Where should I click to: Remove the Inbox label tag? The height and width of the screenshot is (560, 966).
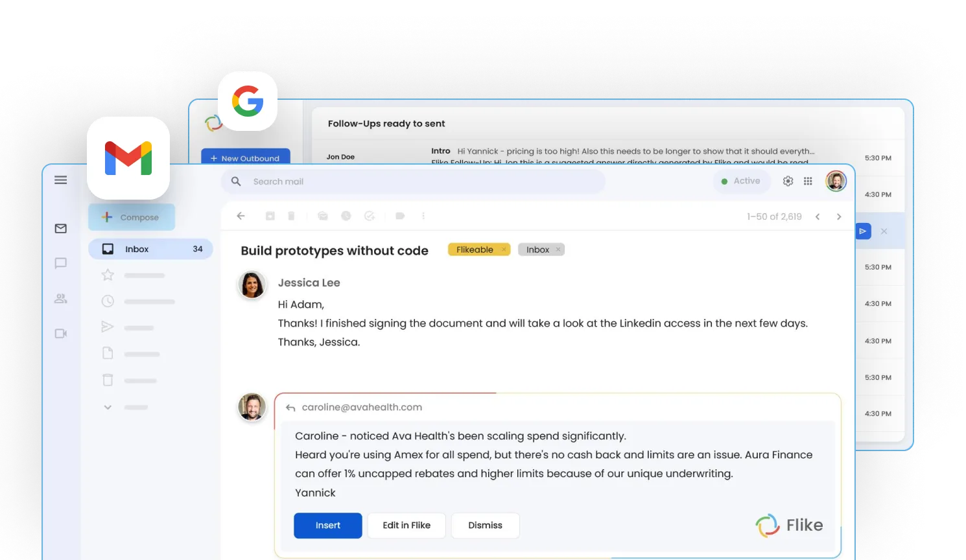[558, 250]
